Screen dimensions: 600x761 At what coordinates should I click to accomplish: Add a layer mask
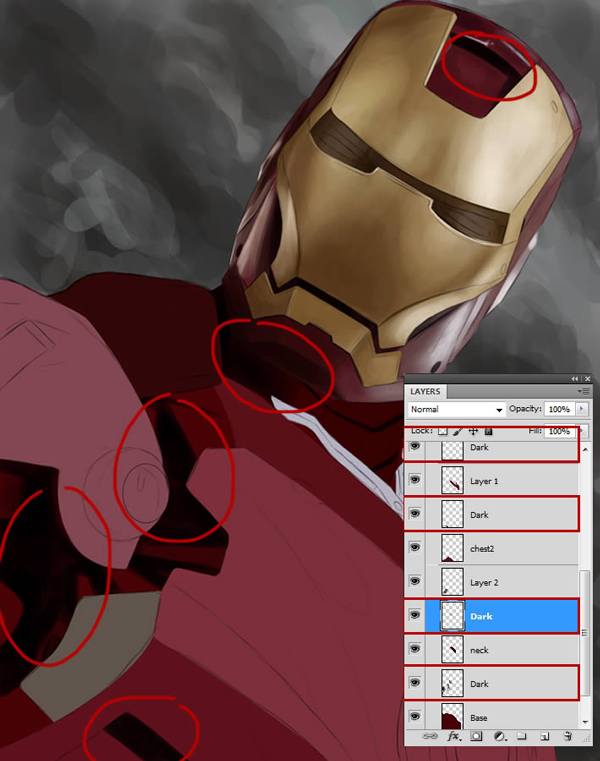pyautogui.click(x=476, y=736)
